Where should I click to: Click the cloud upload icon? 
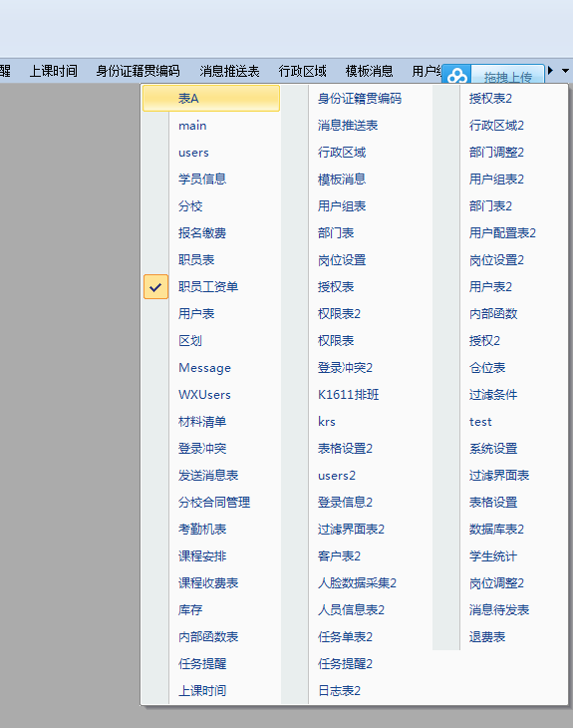point(457,76)
